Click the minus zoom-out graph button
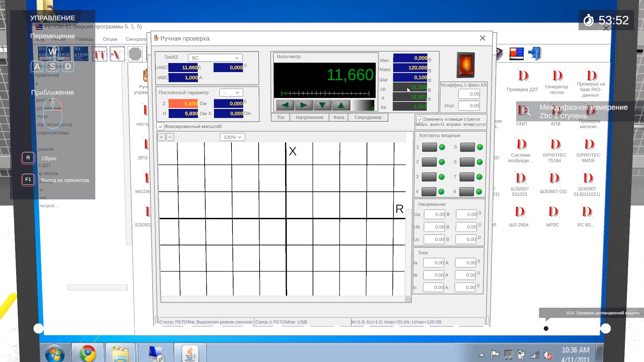Image resolution: width=644 pixels, height=362 pixels. click(170, 137)
